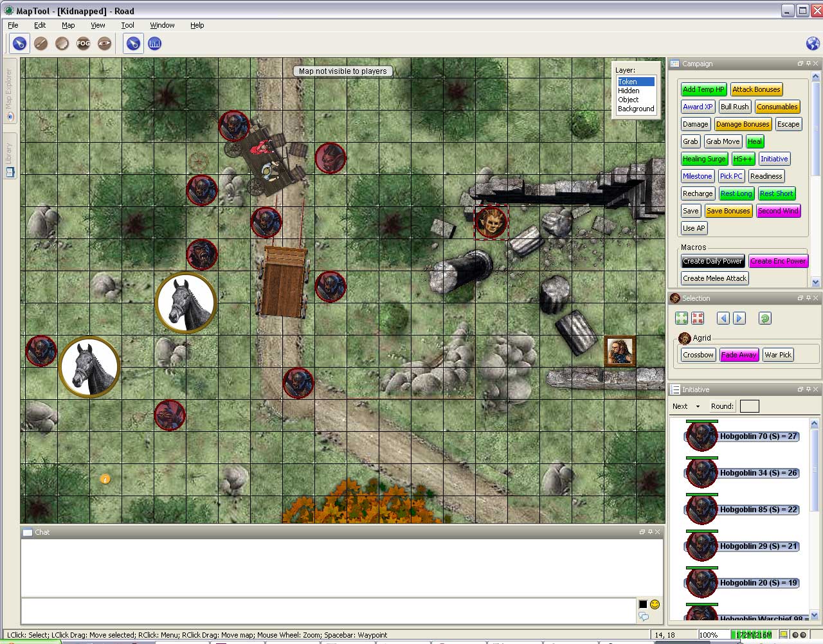Click the Round value box in Initiative
The width and height of the screenshot is (823, 644).
[x=750, y=406]
